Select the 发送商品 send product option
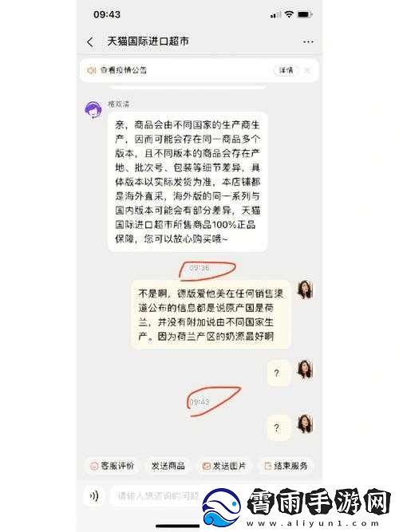399x532 pixels. [x=168, y=466]
